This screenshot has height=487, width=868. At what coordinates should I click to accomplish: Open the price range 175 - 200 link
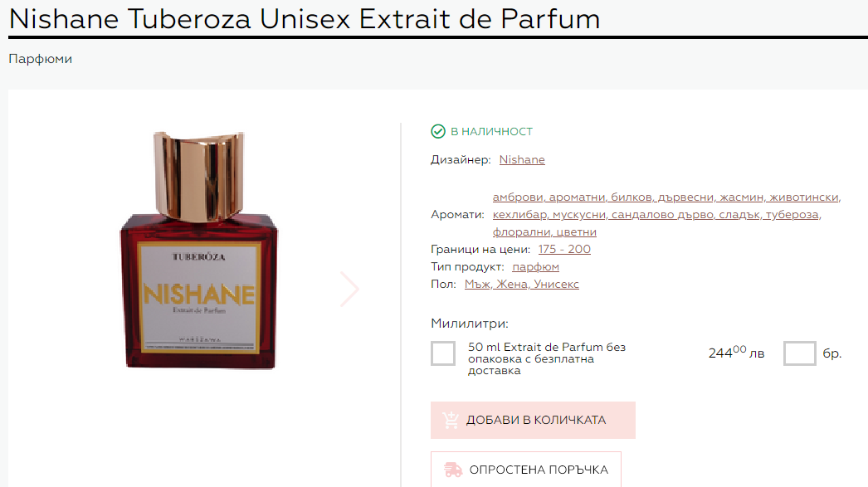(564, 249)
